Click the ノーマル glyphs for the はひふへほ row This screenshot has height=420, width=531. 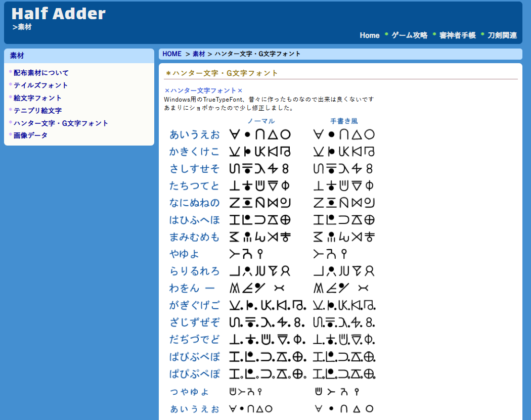click(x=259, y=220)
